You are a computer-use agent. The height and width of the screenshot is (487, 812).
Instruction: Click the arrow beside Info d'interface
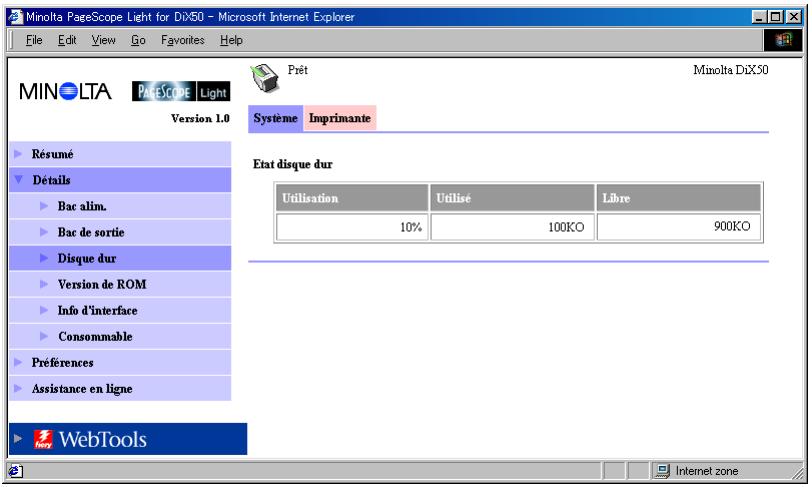pyautogui.click(x=44, y=310)
